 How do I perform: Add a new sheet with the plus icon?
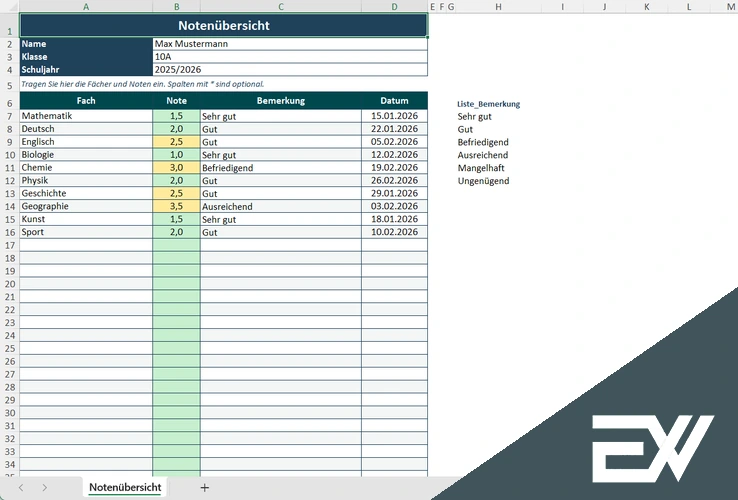coord(204,488)
